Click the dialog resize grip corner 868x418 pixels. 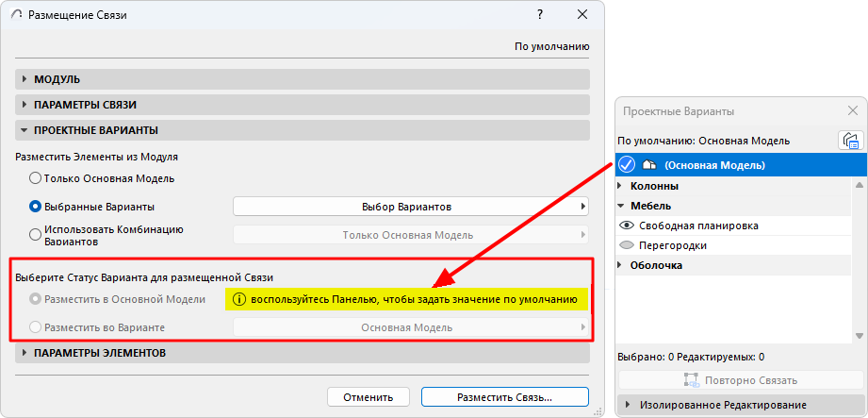598,410
